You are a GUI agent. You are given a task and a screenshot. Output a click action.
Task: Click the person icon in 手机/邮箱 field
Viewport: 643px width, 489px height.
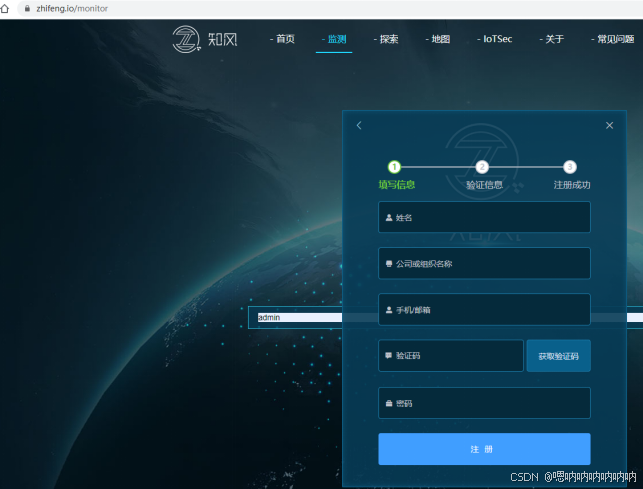pyautogui.click(x=389, y=310)
